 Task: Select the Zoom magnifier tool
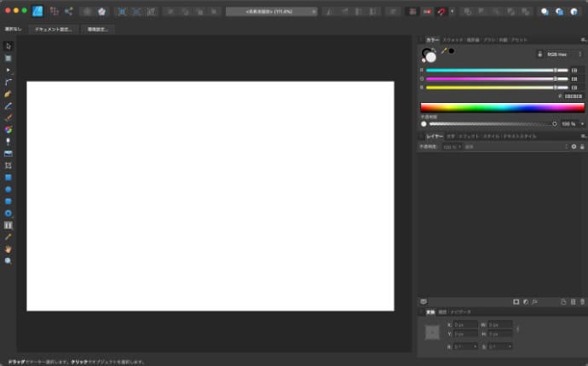[x=9, y=261]
